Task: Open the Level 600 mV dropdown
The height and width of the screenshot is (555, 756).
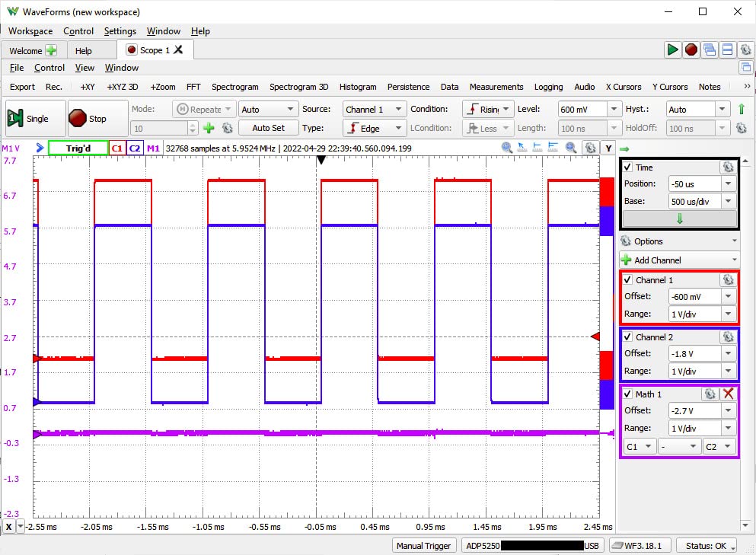Action: [x=614, y=110]
